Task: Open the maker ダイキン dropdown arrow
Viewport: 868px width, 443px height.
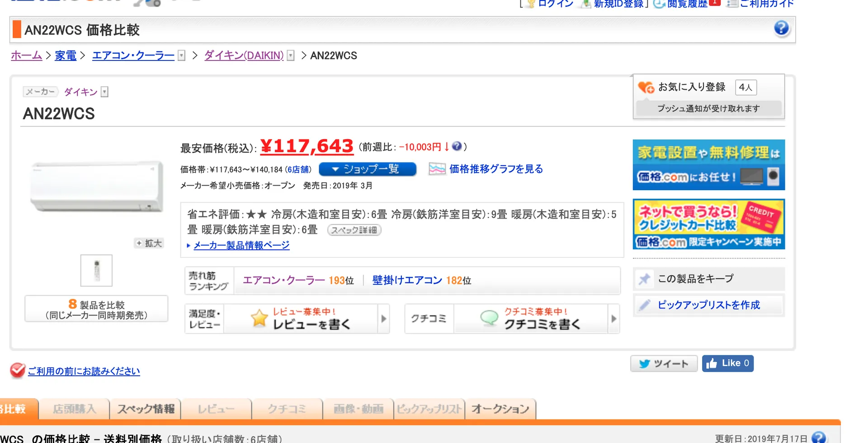Action: (104, 92)
